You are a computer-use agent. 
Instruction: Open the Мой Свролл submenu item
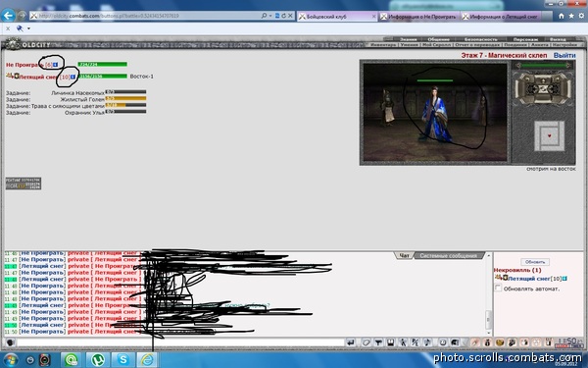pos(436,45)
